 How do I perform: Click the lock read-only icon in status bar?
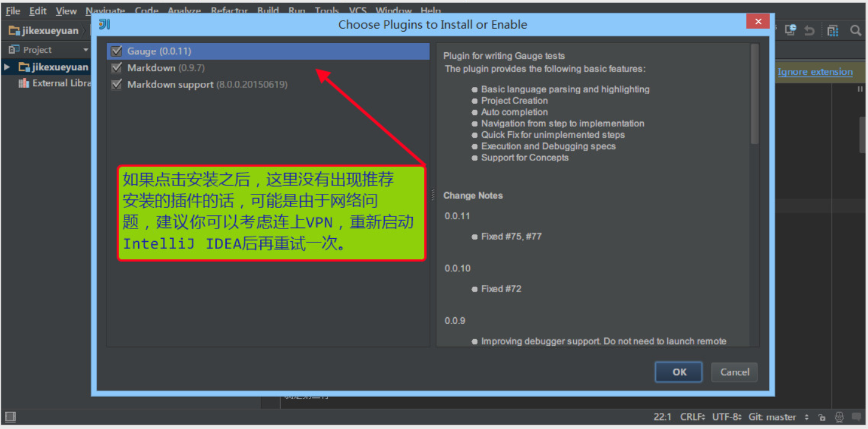coord(822,417)
